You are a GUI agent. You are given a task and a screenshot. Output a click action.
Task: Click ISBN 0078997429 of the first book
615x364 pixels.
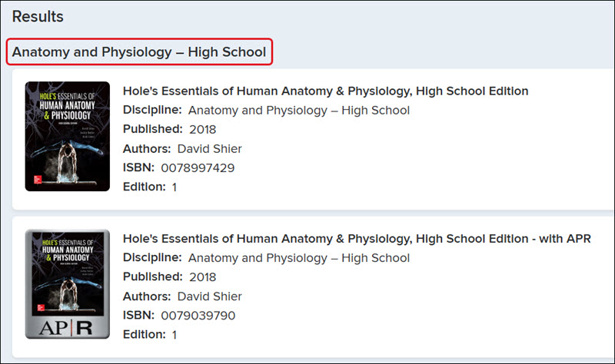(198, 167)
